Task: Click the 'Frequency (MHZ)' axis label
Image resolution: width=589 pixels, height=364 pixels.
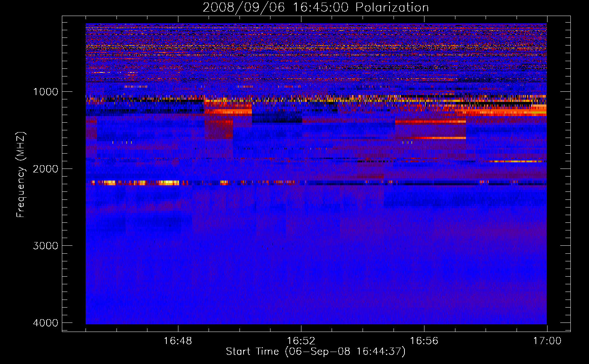Action: pyautogui.click(x=21, y=175)
